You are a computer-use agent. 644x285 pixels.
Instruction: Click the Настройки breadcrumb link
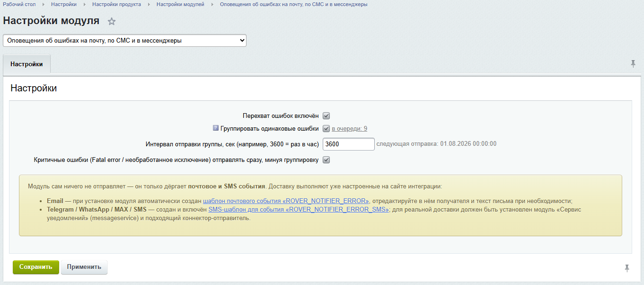(x=64, y=4)
